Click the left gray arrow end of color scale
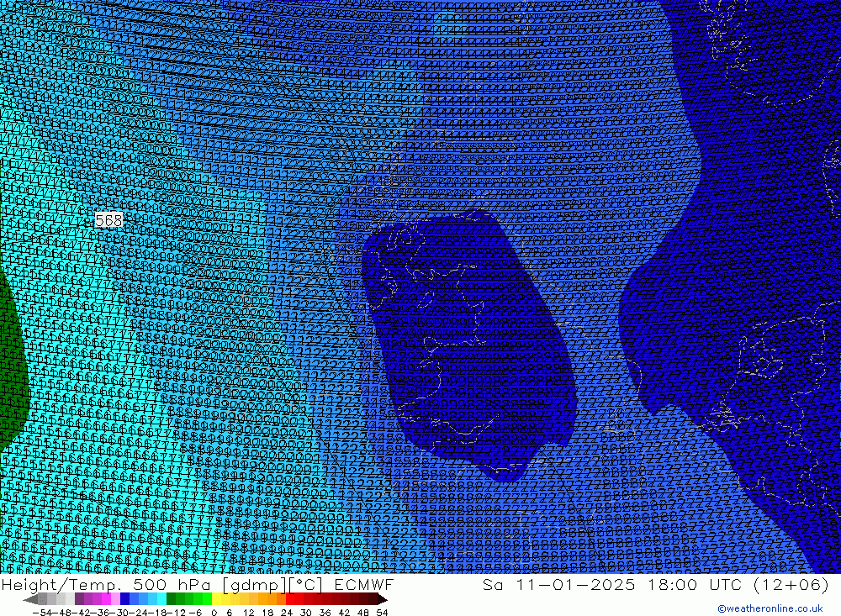841x616 pixels. click(x=30, y=599)
